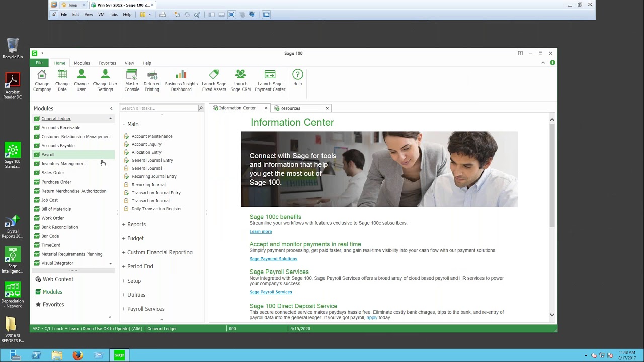Launch Sage CRM

pyautogui.click(x=240, y=80)
